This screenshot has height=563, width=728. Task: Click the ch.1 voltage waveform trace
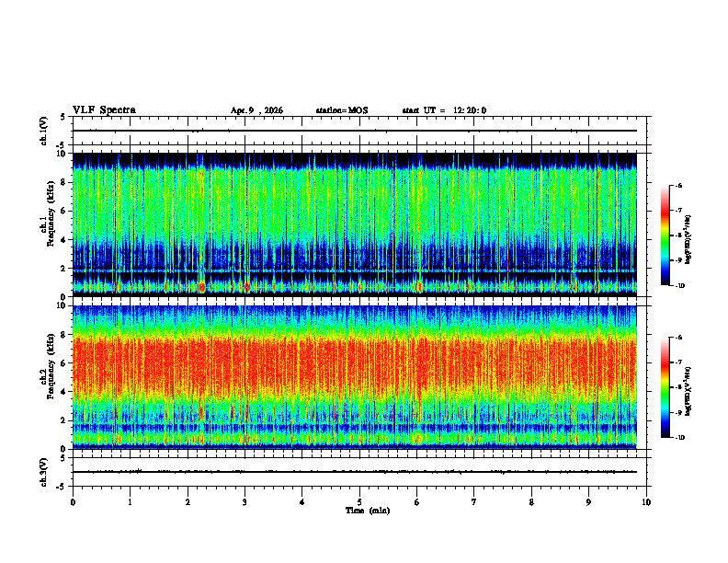point(354,131)
